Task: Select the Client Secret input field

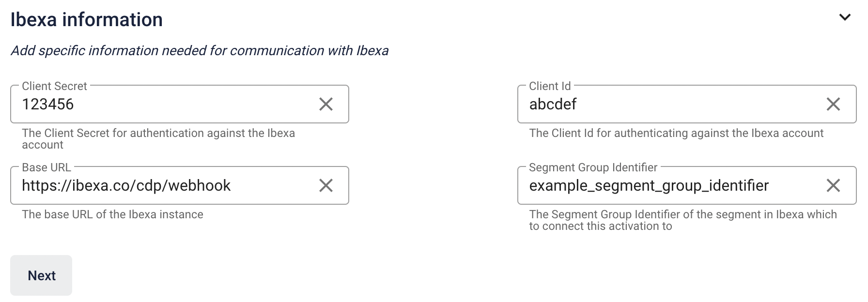Action: pos(145,104)
